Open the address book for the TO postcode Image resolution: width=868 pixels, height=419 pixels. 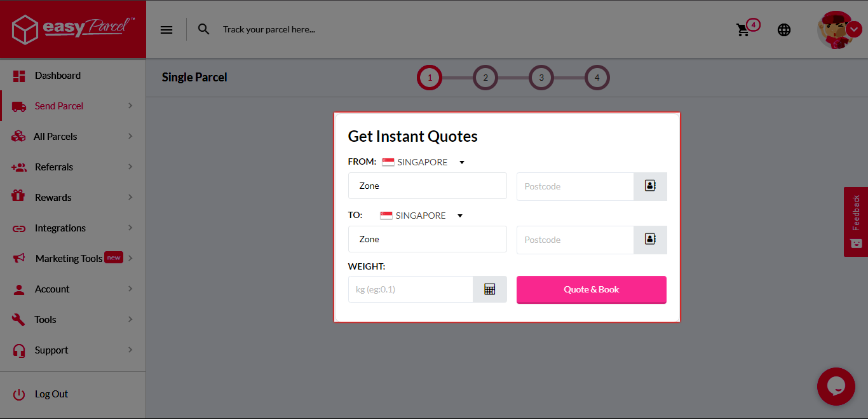(650, 240)
